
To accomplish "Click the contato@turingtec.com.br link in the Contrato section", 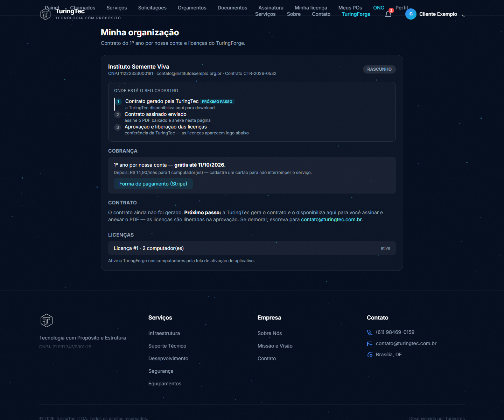I will pyautogui.click(x=331, y=219).
